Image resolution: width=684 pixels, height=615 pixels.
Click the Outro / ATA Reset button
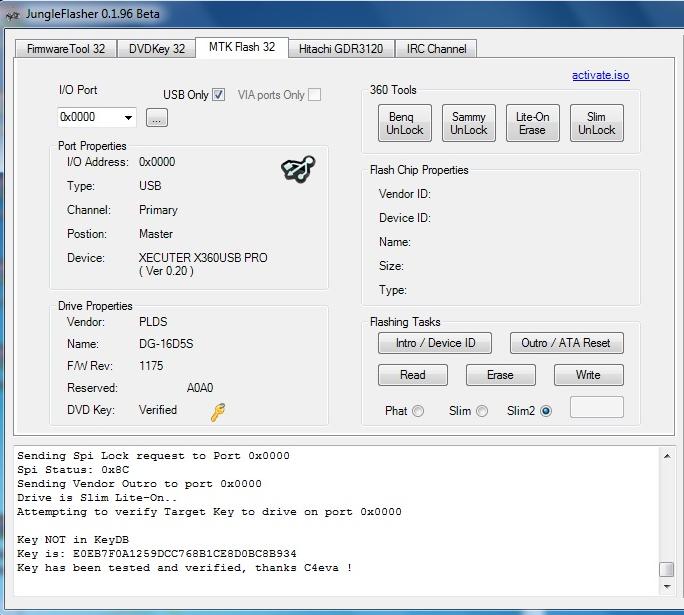pyautogui.click(x=567, y=343)
